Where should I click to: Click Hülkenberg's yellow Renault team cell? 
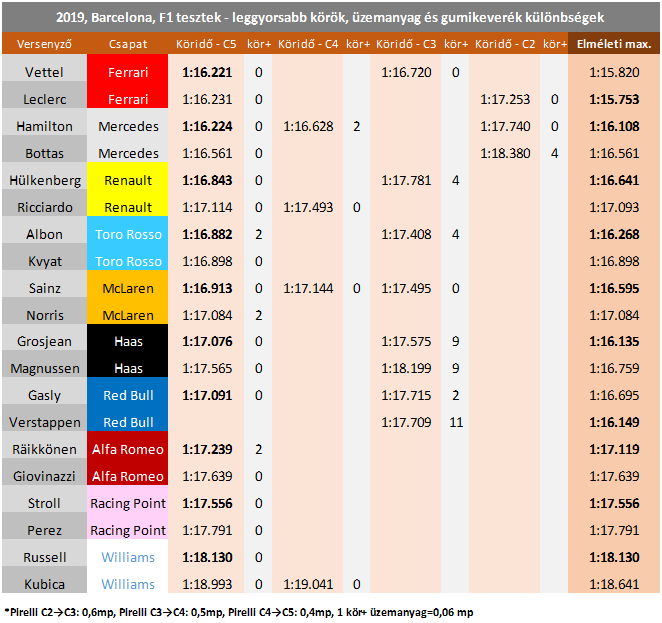coord(128,176)
